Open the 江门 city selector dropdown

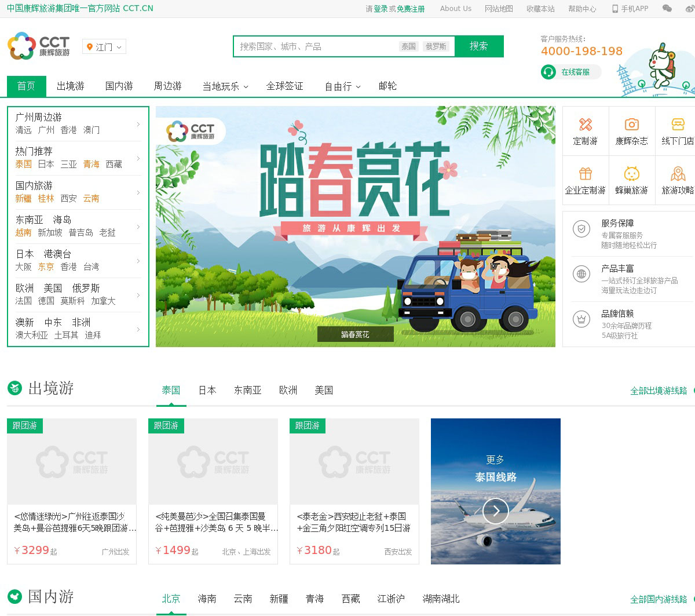pos(104,47)
